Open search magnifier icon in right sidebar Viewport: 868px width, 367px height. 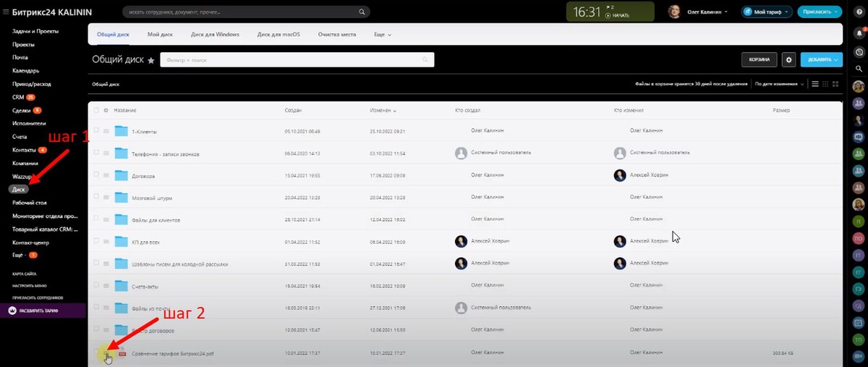pos(859,69)
